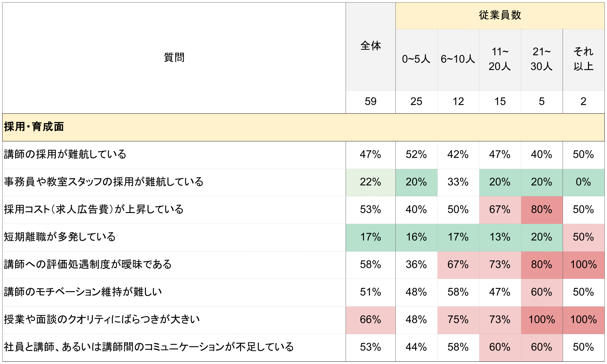The height and width of the screenshot is (364, 607).
Task: Select the 44% cell in the last row
Action: pyautogui.click(x=416, y=347)
